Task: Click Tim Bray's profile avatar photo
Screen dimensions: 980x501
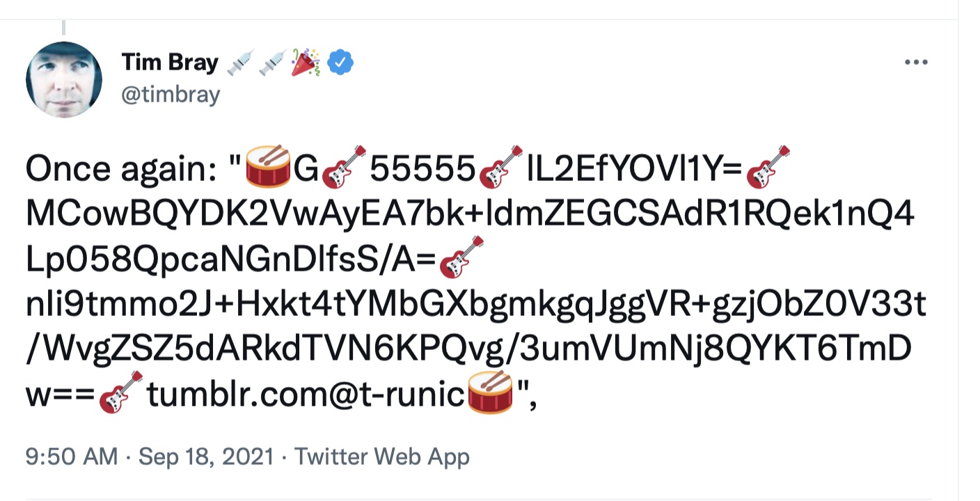Action: (x=64, y=79)
